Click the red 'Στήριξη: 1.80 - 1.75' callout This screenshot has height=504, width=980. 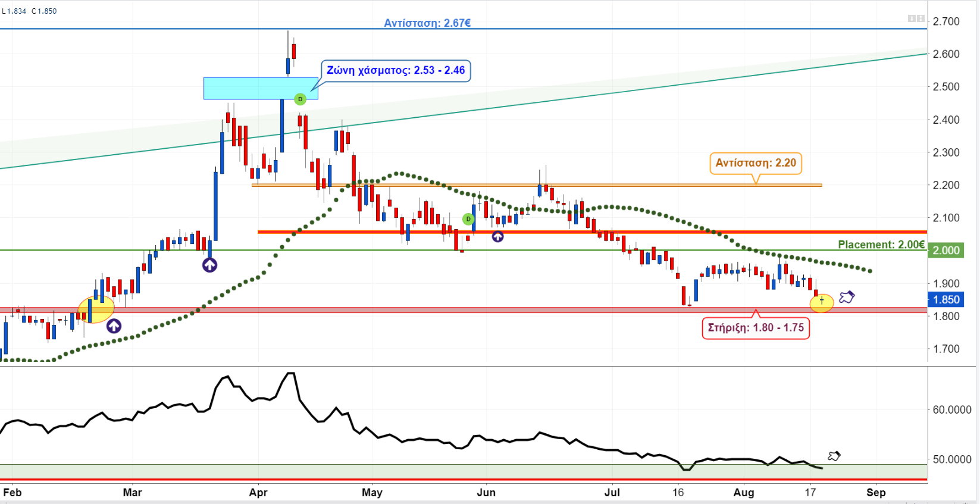(x=756, y=328)
